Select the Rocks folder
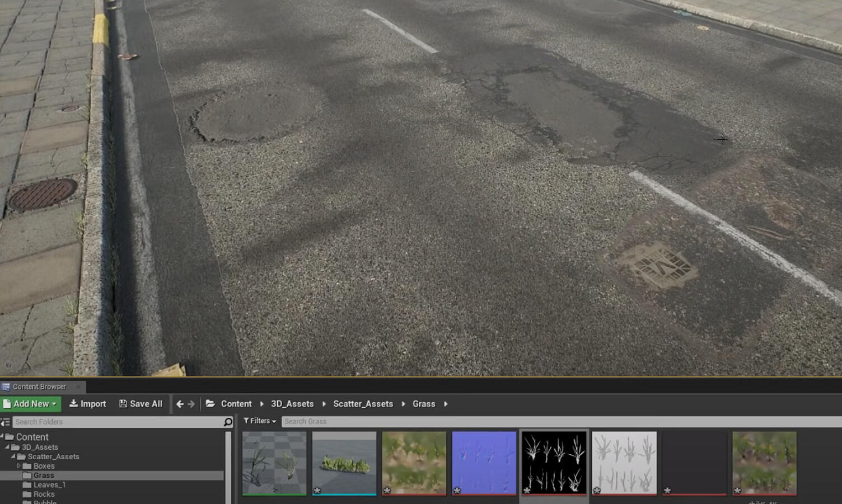842x504 pixels. point(44,494)
